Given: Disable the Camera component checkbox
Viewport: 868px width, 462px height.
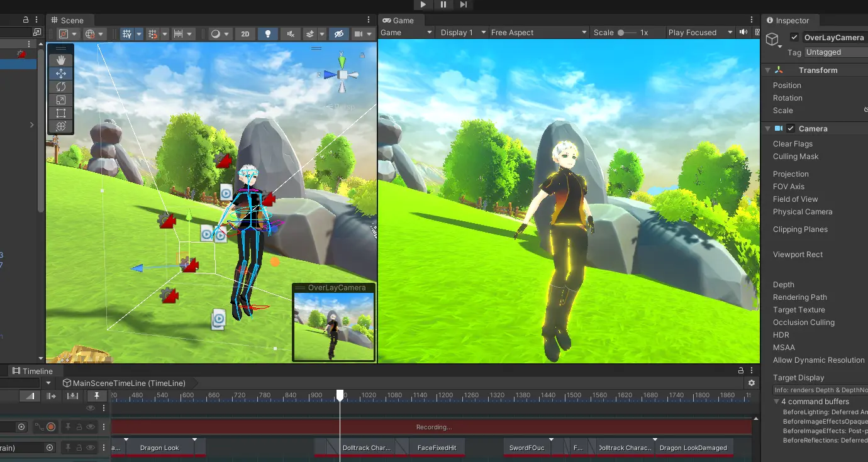Looking at the screenshot, I should click(791, 128).
